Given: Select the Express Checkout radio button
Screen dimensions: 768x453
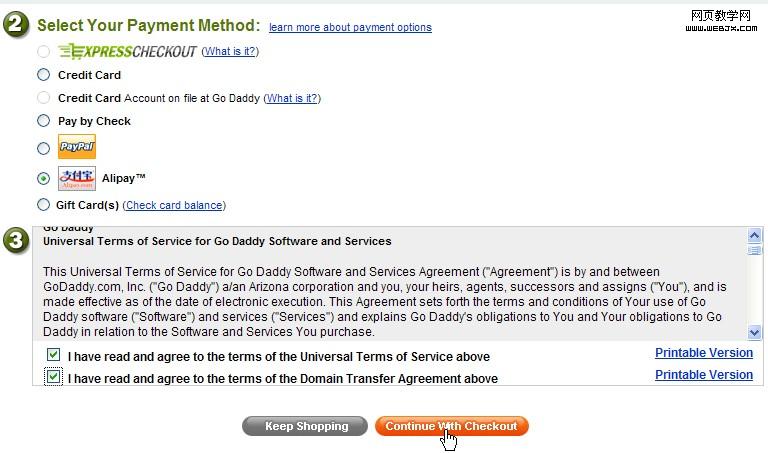Looking at the screenshot, I should (x=43, y=51).
